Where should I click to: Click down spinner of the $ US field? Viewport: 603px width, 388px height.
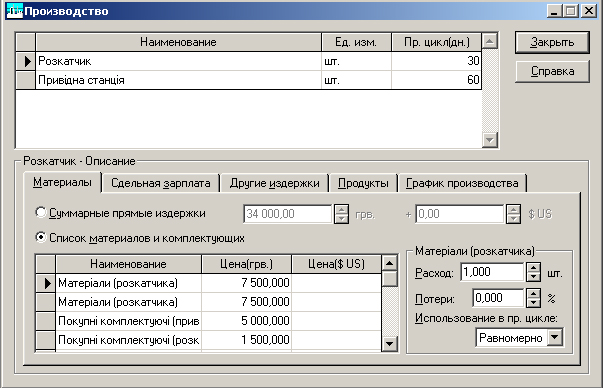513,218
